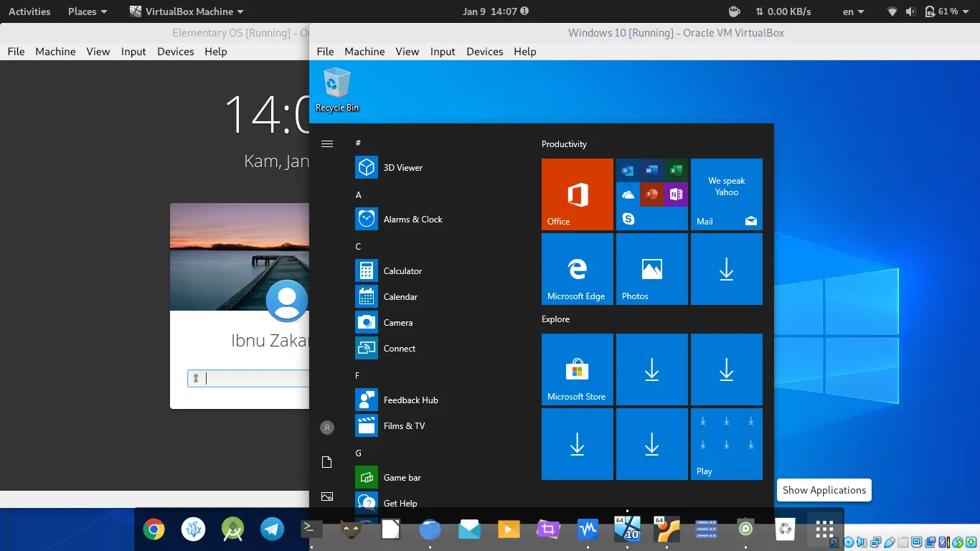980x551 pixels.
Task: Click the Productivity group header
Action: 564,143
